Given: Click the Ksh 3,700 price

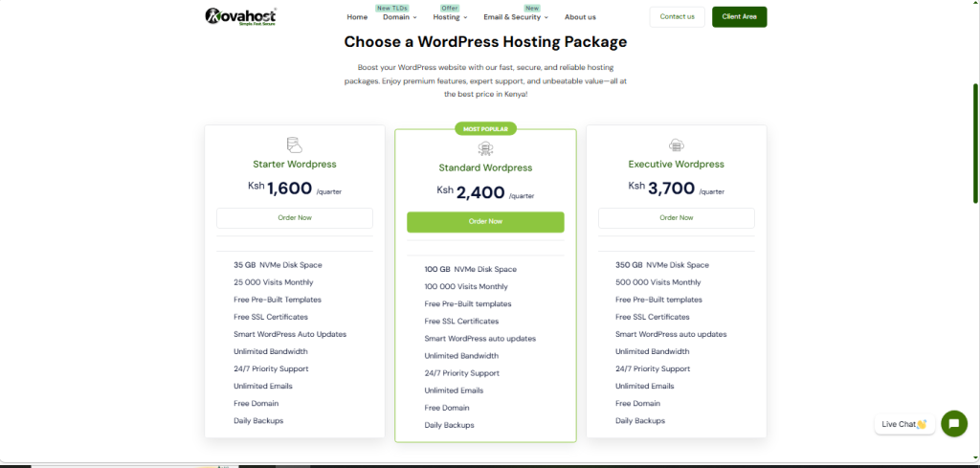Looking at the screenshot, I should coord(677,189).
